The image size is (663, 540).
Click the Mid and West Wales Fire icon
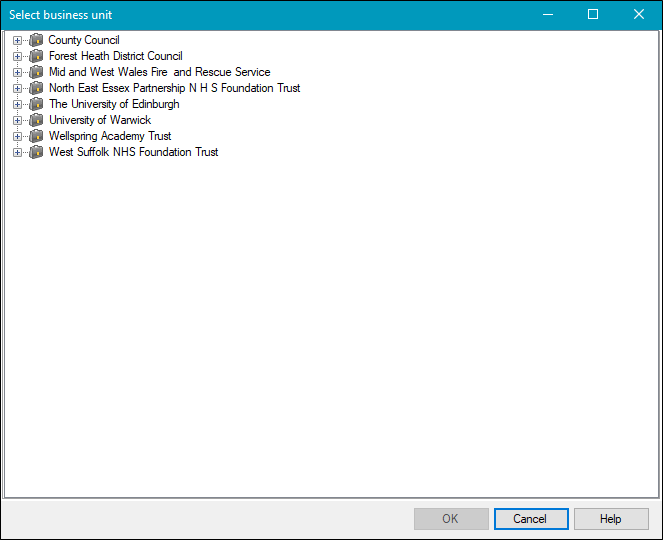tap(36, 72)
